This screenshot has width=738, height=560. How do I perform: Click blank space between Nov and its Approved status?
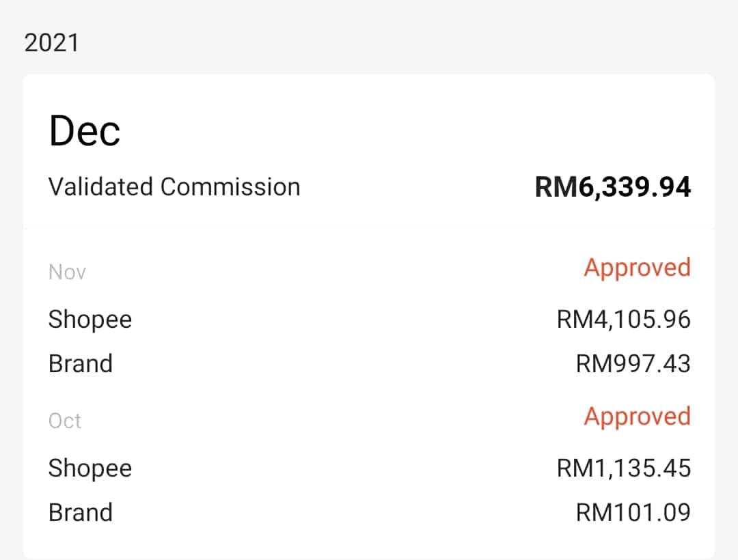[328, 270]
